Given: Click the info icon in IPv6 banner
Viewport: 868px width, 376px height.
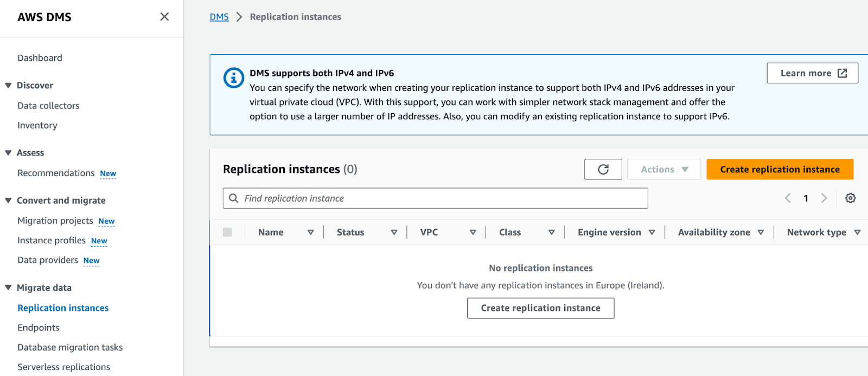Looking at the screenshot, I should click(x=234, y=78).
